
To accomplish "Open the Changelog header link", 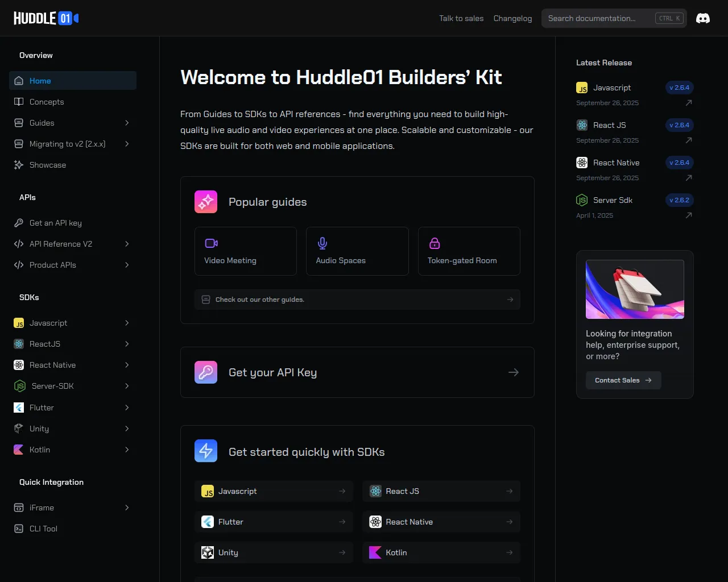I will [512, 18].
